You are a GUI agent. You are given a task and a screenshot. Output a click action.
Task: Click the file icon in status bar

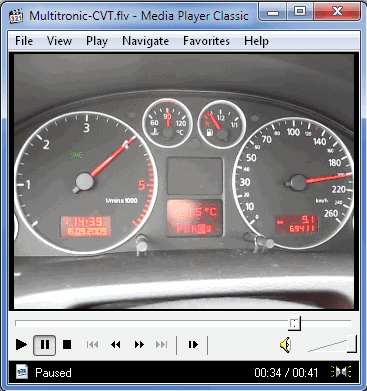(x=22, y=372)
